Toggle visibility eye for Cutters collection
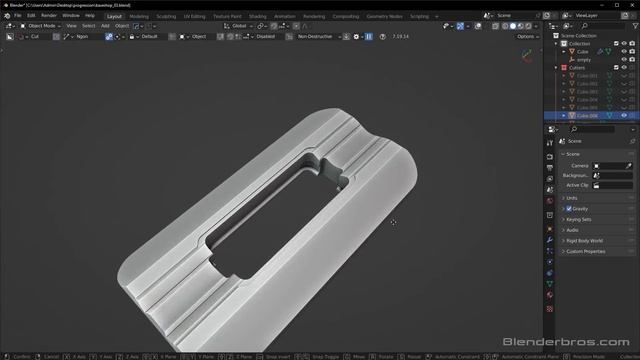 point(624,68)
